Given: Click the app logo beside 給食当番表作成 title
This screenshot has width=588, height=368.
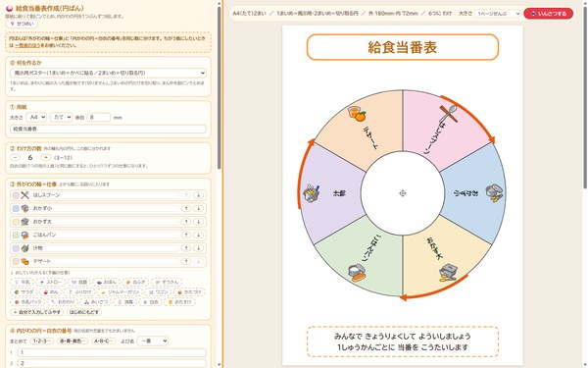Looking at the screenshot, I should 10,8.
